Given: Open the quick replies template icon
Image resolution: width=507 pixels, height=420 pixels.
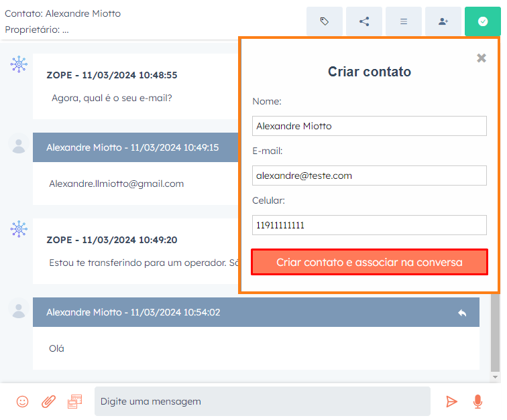Looking at the screenshot, I should tap(74, 401).
